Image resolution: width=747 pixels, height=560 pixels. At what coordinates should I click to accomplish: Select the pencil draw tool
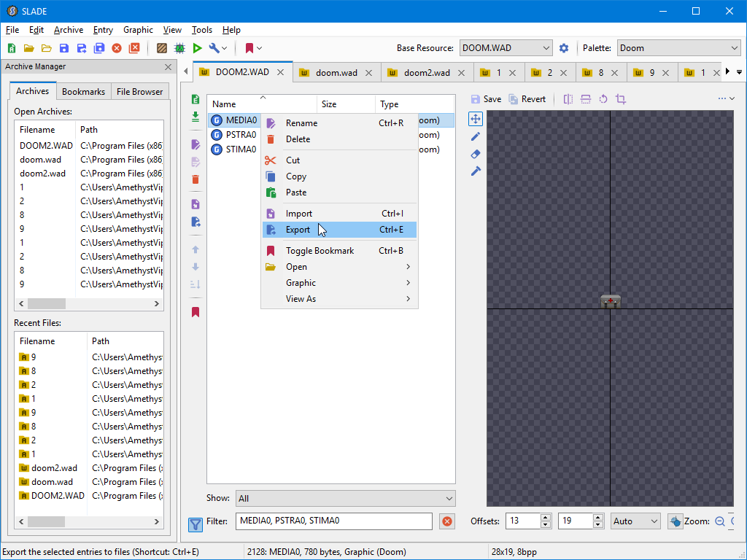coord(476,136)
